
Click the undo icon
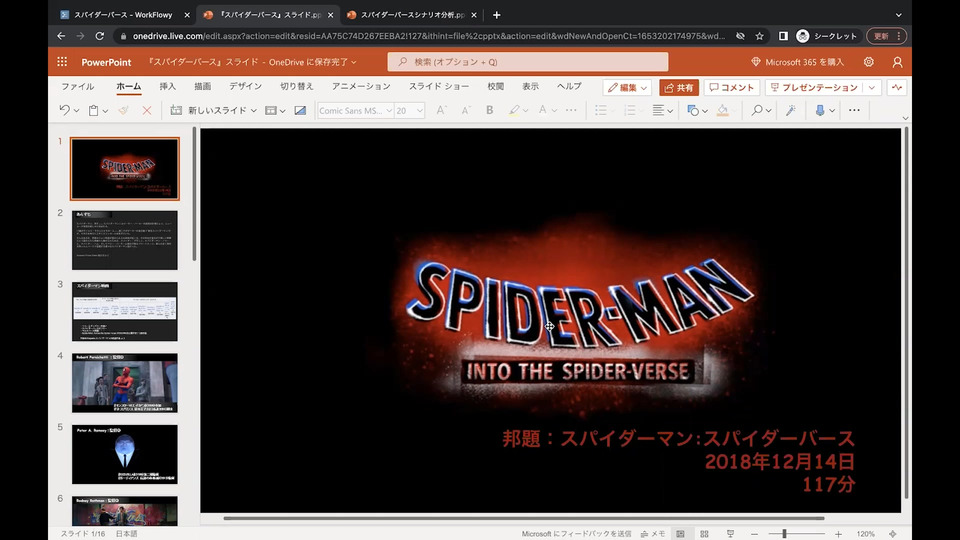[x=64, y=110]
